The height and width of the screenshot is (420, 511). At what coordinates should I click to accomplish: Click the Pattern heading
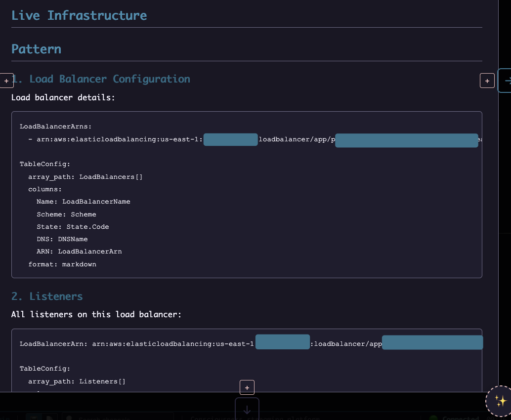pyautogui.click(x=37, y=49)
